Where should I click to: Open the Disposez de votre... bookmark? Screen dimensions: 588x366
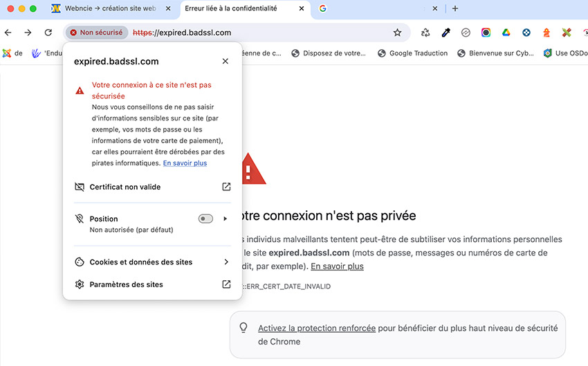pyautogui.click(x=329, y=53)
